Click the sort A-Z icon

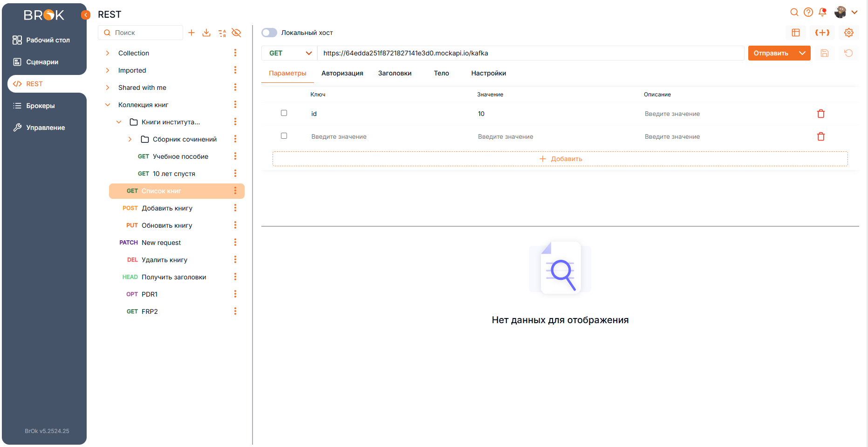click(x=222, y=33)
